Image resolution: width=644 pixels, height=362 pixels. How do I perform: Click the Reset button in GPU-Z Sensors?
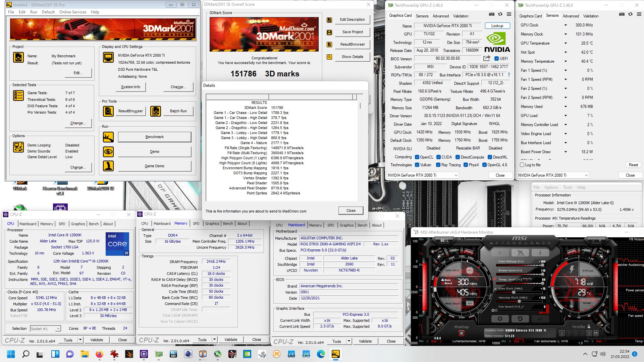(633, 165)
